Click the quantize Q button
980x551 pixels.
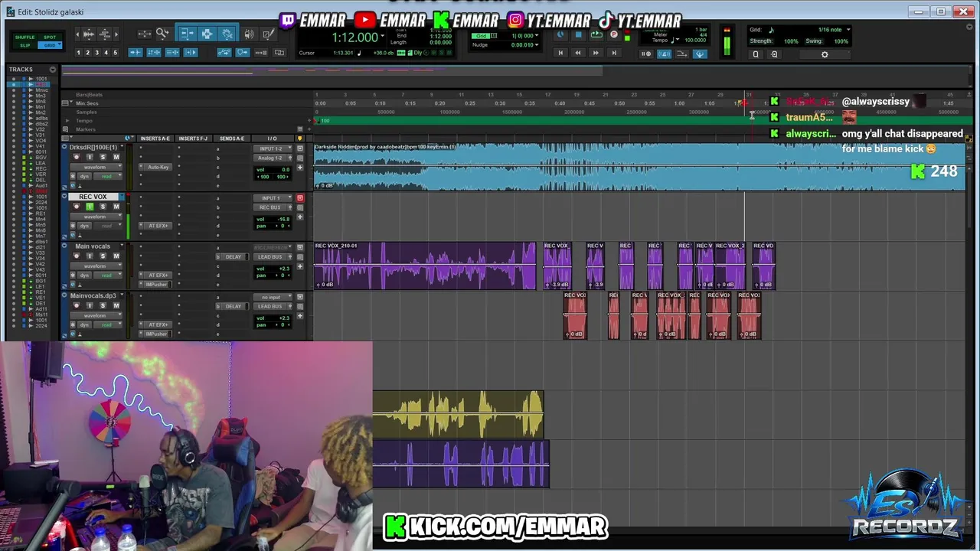756,54
